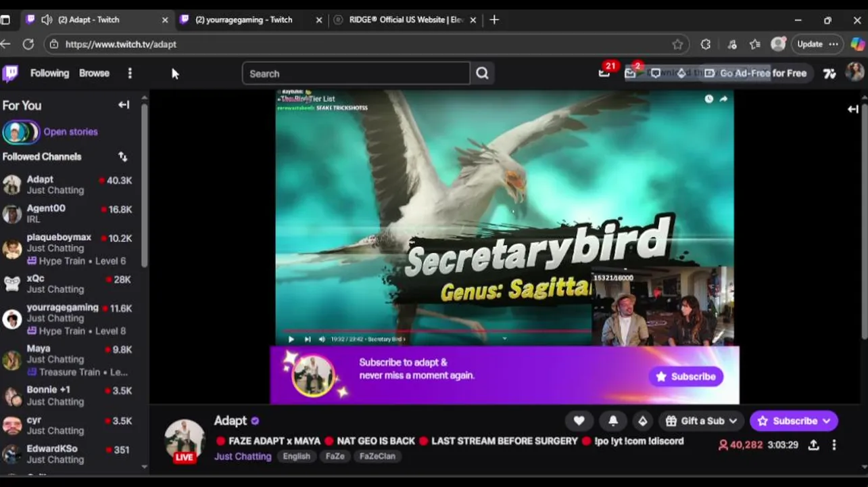This screenshot has height=487, width=868.
Task: Open browser profile avatar in toolbar
Action: point(779,44)
